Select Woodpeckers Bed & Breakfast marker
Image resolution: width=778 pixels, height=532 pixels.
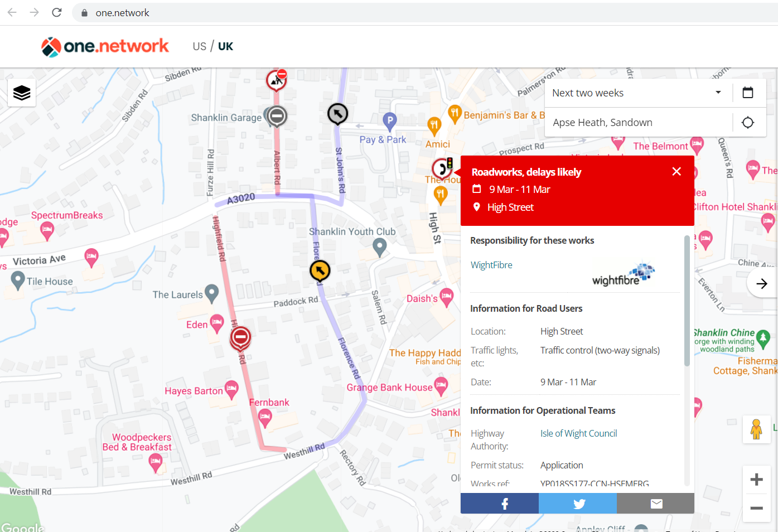click(156, 463)
